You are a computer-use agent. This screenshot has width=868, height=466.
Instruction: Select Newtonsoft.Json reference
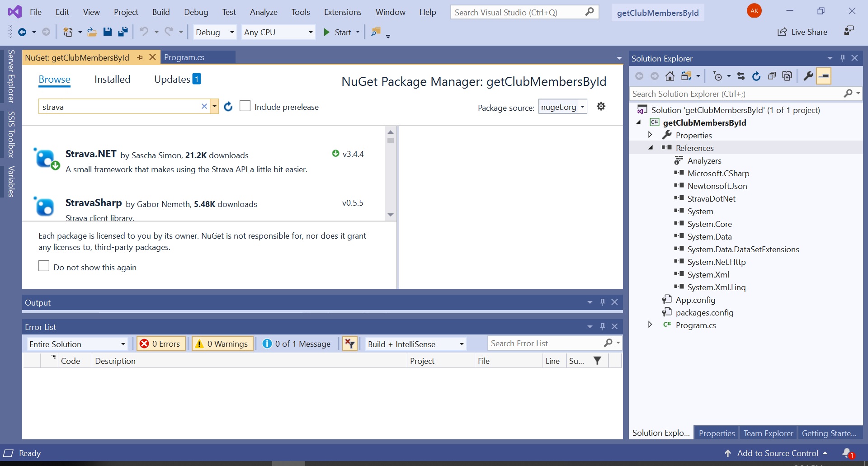point(717,186)
